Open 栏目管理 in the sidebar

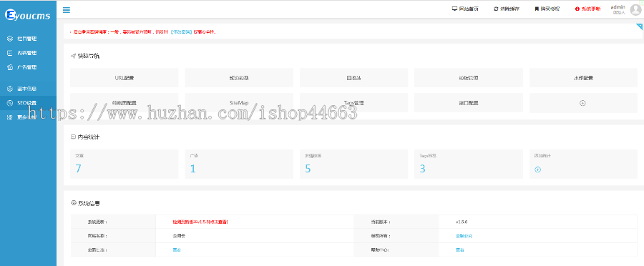point(26,39)
